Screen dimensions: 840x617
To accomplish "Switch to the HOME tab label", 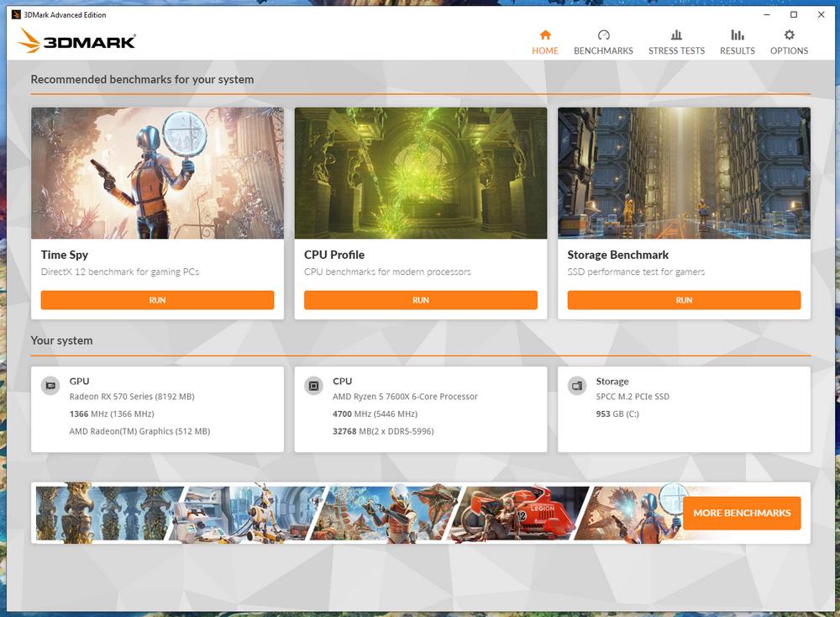I will (545, 51).
